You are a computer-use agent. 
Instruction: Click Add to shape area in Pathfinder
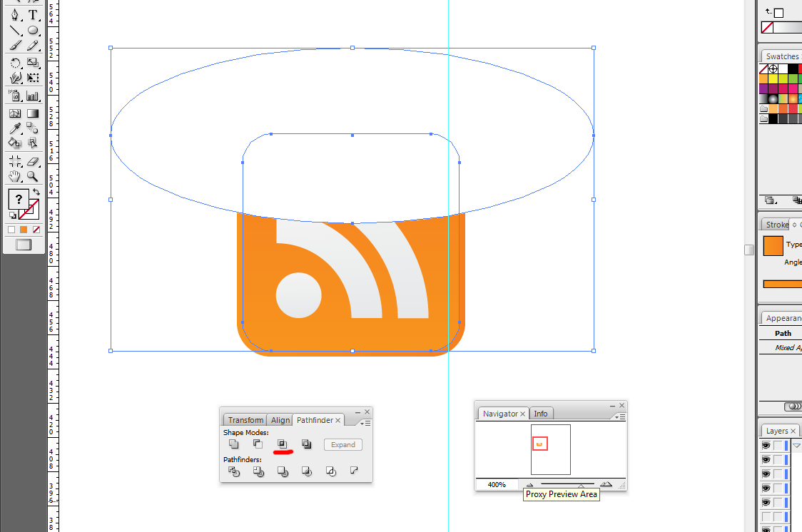234,444
